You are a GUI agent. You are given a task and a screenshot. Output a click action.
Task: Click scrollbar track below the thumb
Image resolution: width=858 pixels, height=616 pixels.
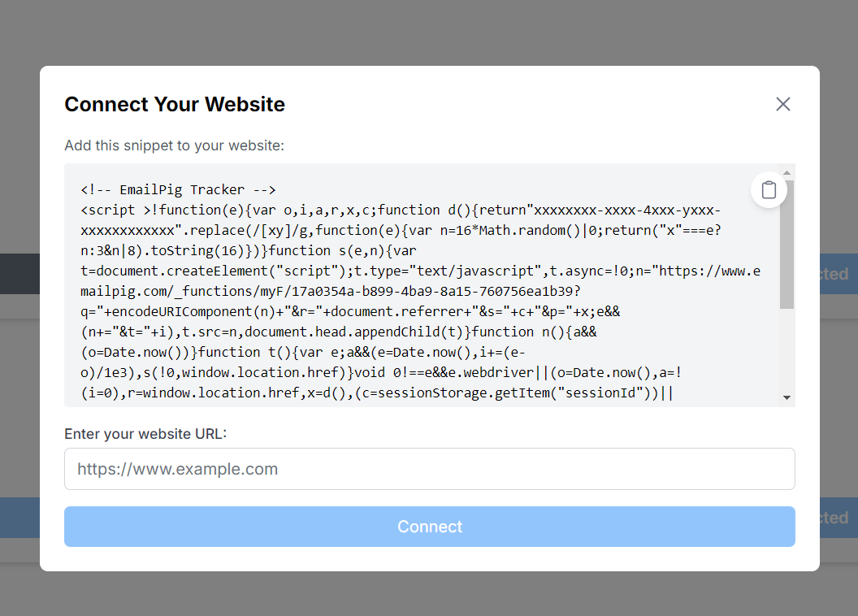coord(786,350)
